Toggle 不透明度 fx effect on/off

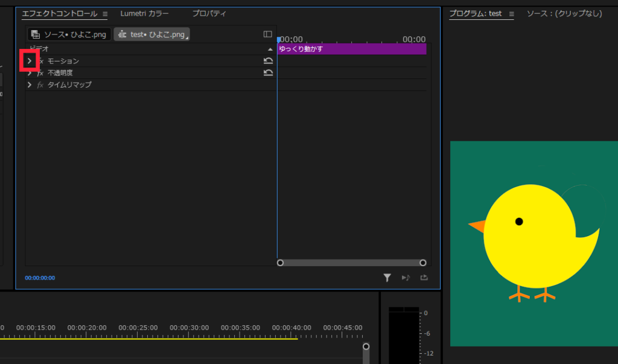(x=40, y=73)
